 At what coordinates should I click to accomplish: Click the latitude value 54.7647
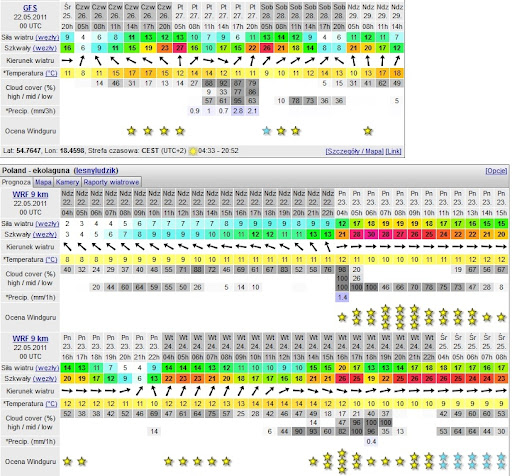click(x=28, y=151)
